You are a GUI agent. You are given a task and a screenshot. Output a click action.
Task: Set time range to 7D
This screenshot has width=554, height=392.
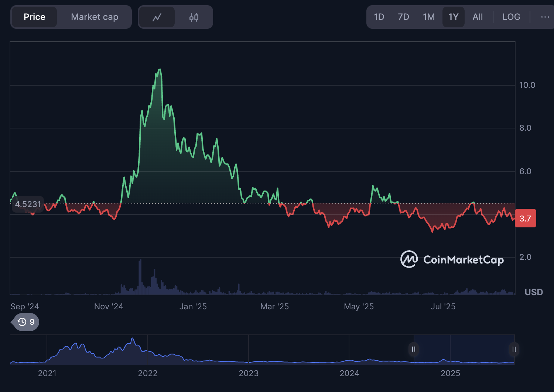click(x=403, y=17)
